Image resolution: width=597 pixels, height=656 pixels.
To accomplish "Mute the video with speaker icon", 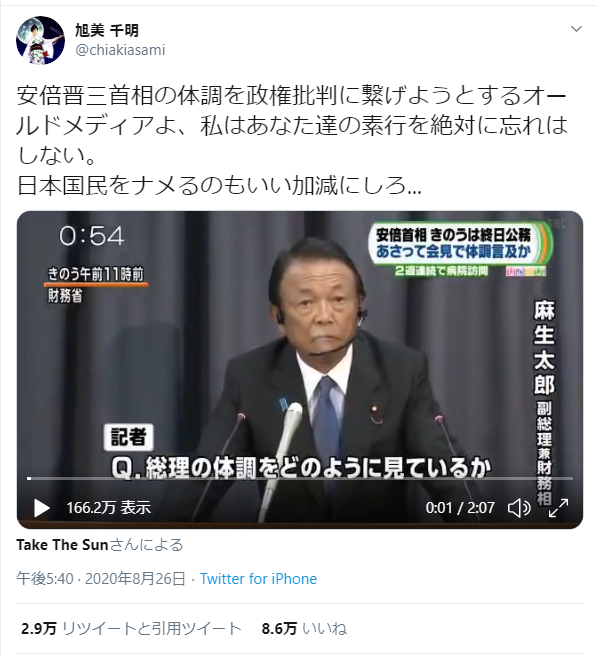I will (519, 508).
